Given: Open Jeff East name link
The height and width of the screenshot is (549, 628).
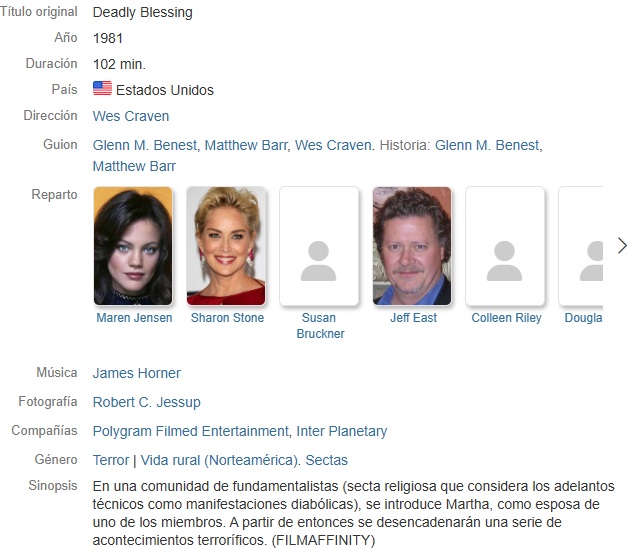Looking at the screenshot, I should pyautogui.click(x=413, y=318).
